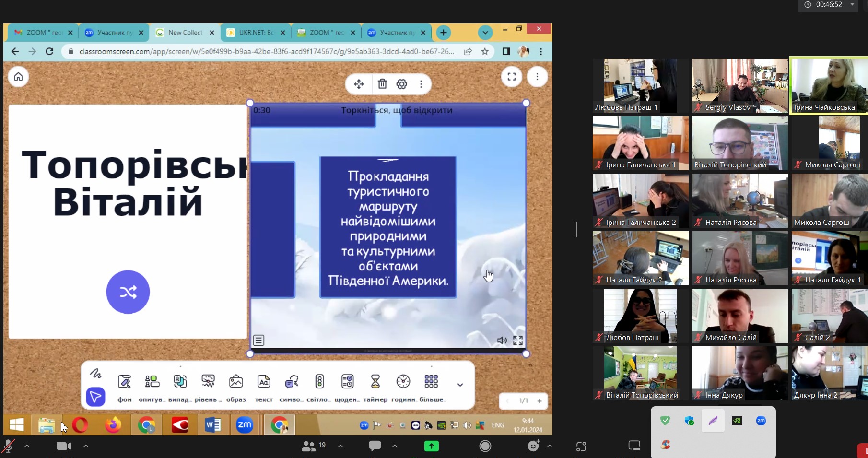
Task: Expand toolbar chevron next to більше
Action: coord(460,385)
